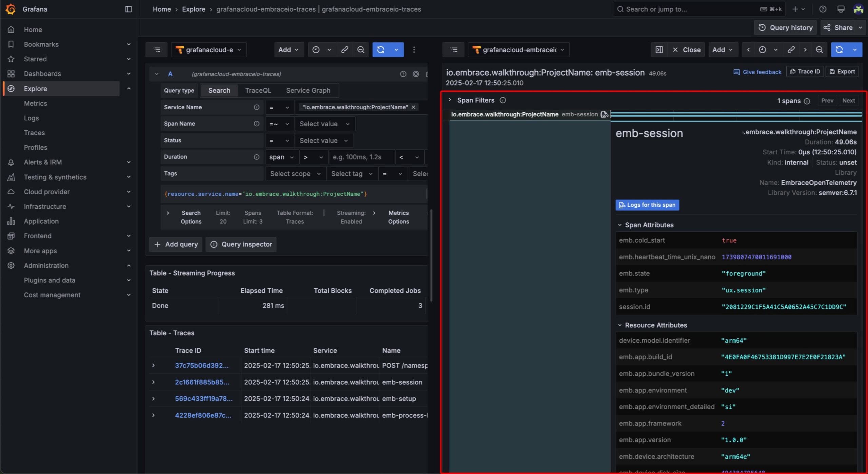Screen dimensions: 868x474
Task: Open the Span Name Select value dropdown
Action: tap(325, 124)
